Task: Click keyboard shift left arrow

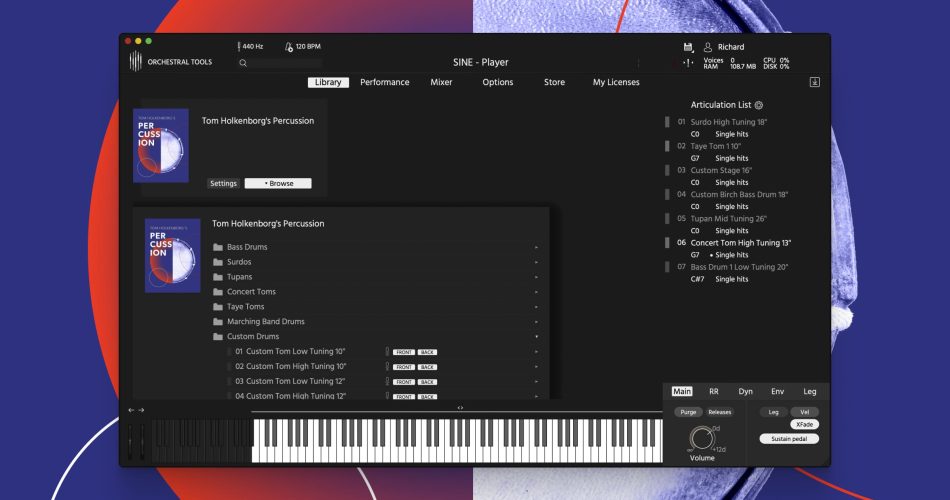Action: pyautogui.click(x=131, y=410)
